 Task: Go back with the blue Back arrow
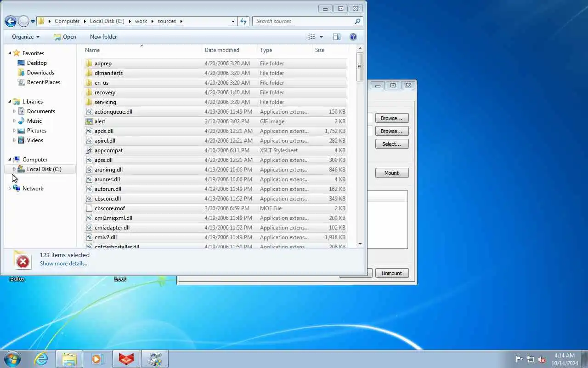coord(11,21)
